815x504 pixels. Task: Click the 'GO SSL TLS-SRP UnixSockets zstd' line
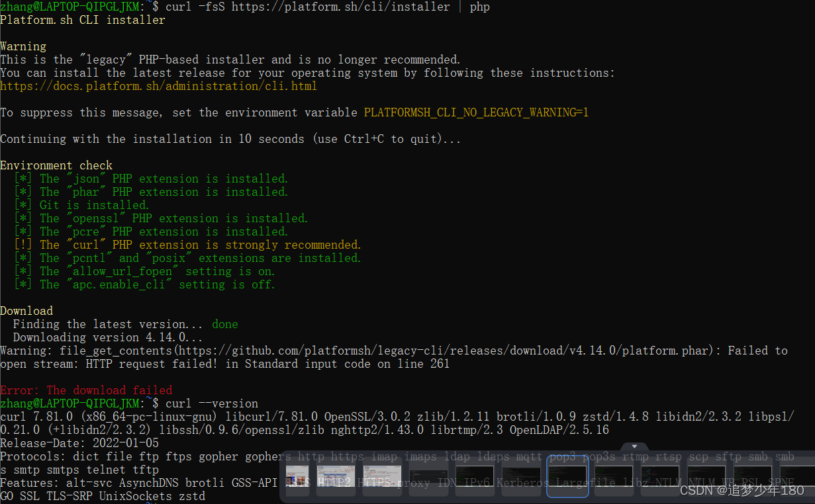pos(103,496)
